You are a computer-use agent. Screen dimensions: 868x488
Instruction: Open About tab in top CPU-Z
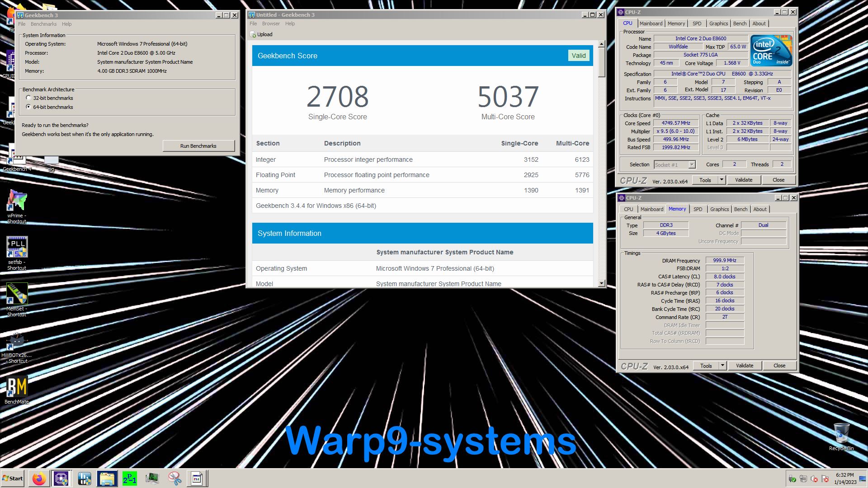tap(759, 23)
